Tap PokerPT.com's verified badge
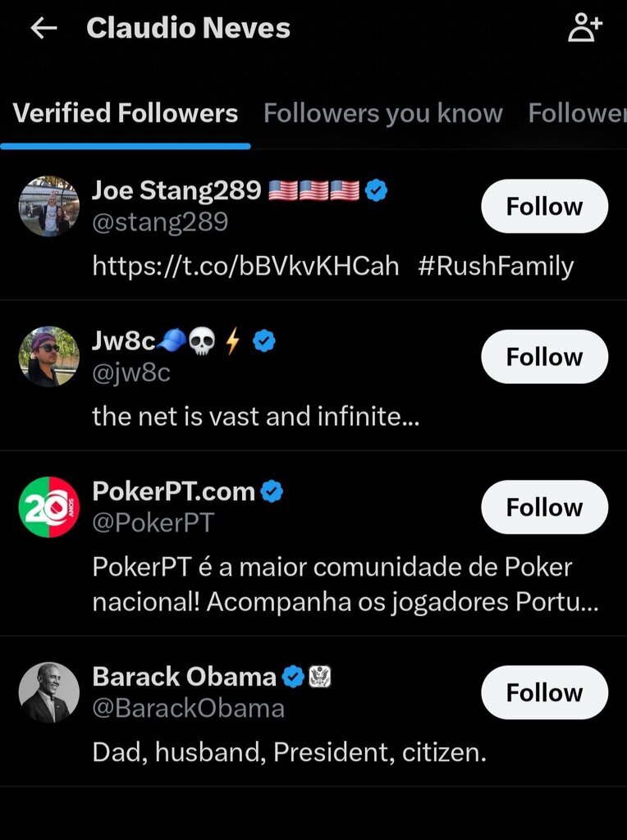This screenshot has height=840, width=627. (272, 491)
